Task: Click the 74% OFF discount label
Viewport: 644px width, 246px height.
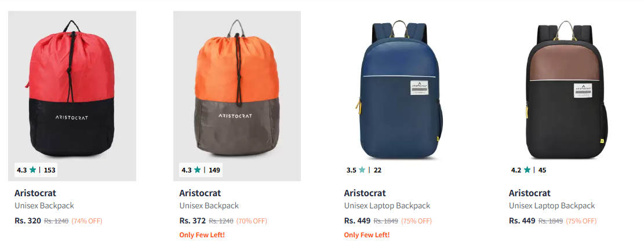Action: [x=86, y=221]
